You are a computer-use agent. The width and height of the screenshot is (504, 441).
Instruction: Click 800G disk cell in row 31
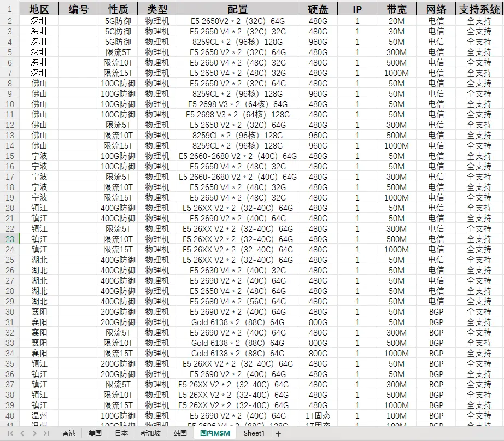318,322
